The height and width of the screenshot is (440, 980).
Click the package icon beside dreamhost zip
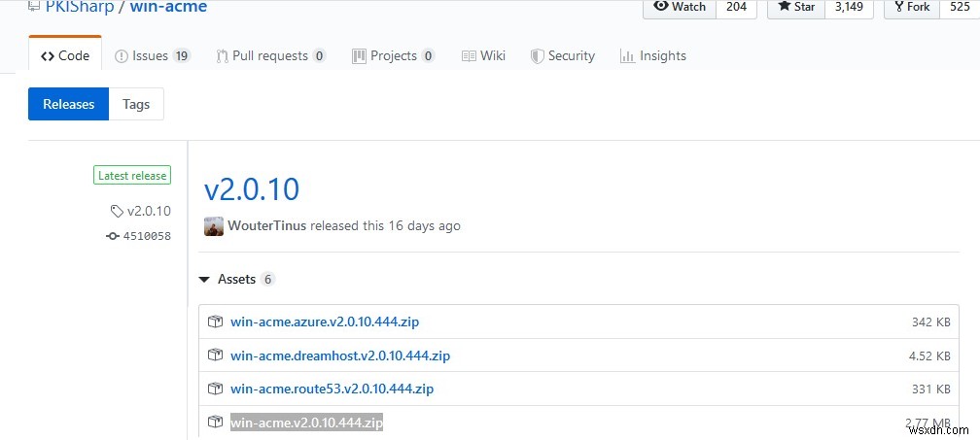point(215,355)
